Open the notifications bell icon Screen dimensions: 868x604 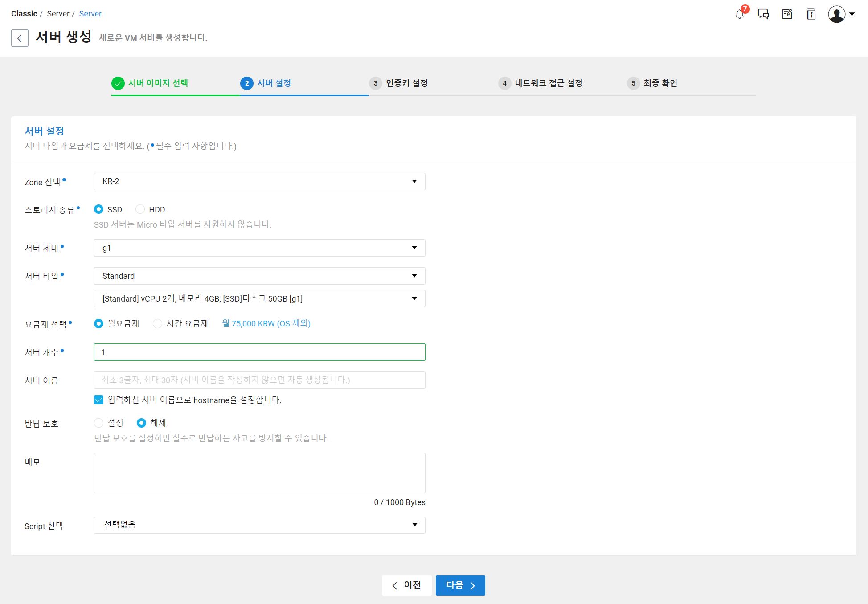(x=740, y=14)
